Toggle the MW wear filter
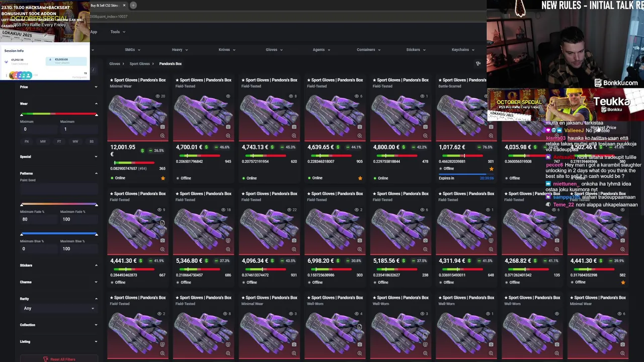Viewport: 644px width, 362px height. coord(43,141)
